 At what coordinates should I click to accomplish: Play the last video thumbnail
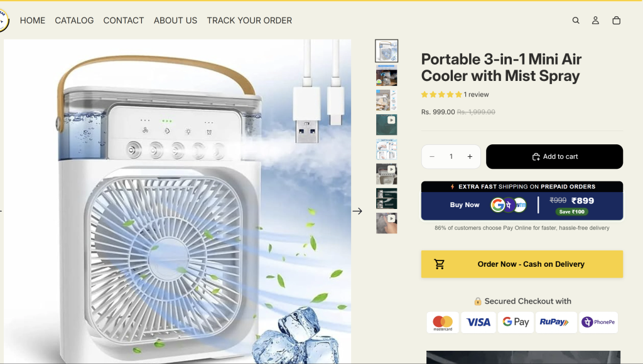pyautogui.click(x=386, y=223)
